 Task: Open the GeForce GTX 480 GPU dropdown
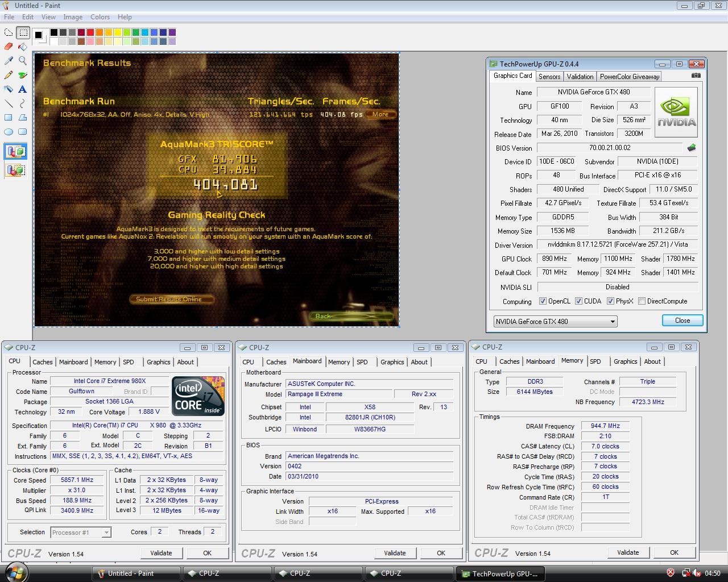coord(555,321)
